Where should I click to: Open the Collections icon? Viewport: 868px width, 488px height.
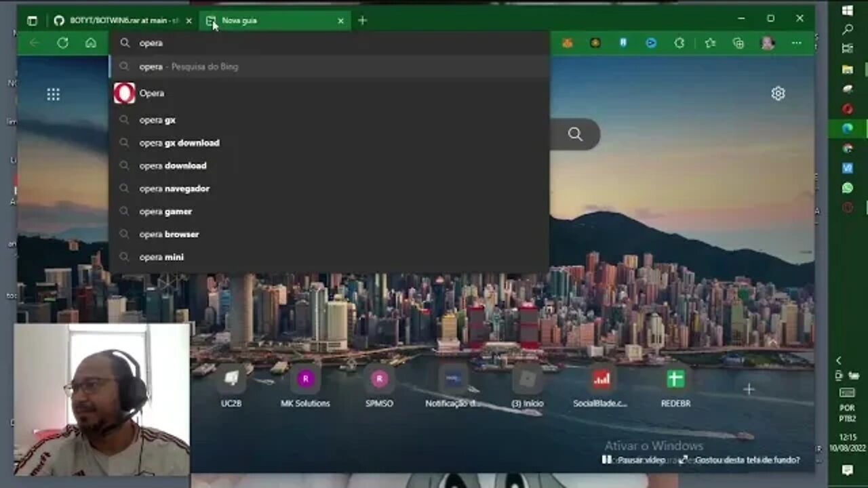pos(738,43)
